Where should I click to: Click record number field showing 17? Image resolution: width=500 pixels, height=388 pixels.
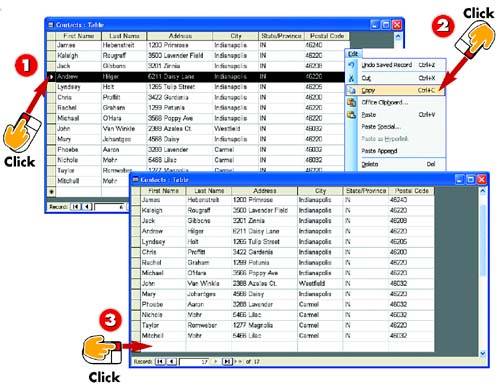[x=195, y=362]
